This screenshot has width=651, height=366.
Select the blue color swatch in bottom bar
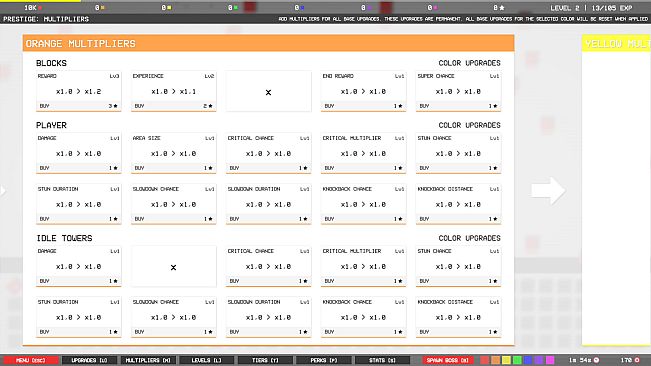(x=528, y=360)
